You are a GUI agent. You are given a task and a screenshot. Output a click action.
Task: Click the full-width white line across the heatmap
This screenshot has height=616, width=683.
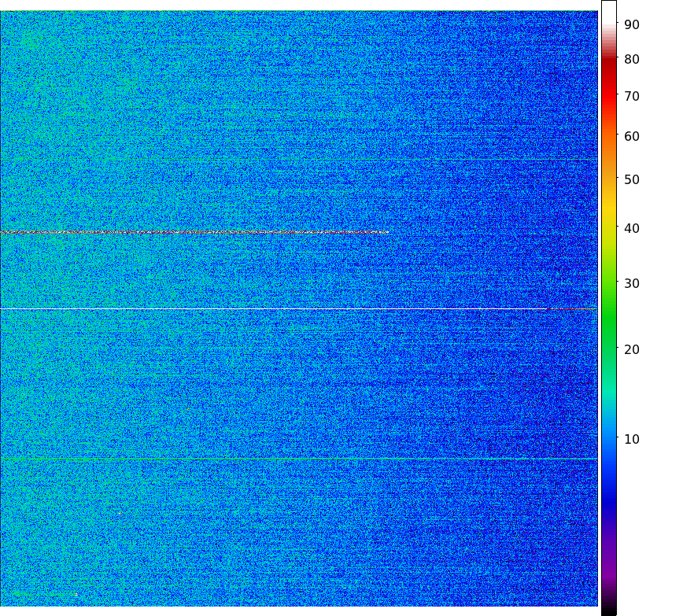coord(275,309)
